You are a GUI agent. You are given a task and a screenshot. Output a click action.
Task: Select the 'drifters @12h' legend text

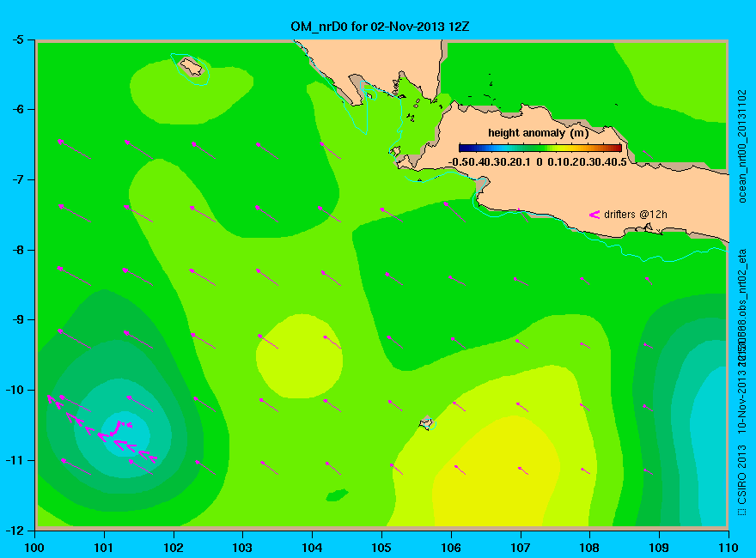pyautogui.click(x=636, y=215)
